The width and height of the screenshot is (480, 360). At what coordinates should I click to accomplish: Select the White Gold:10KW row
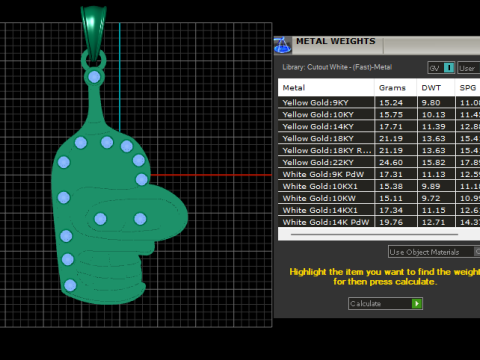[379, 198]
